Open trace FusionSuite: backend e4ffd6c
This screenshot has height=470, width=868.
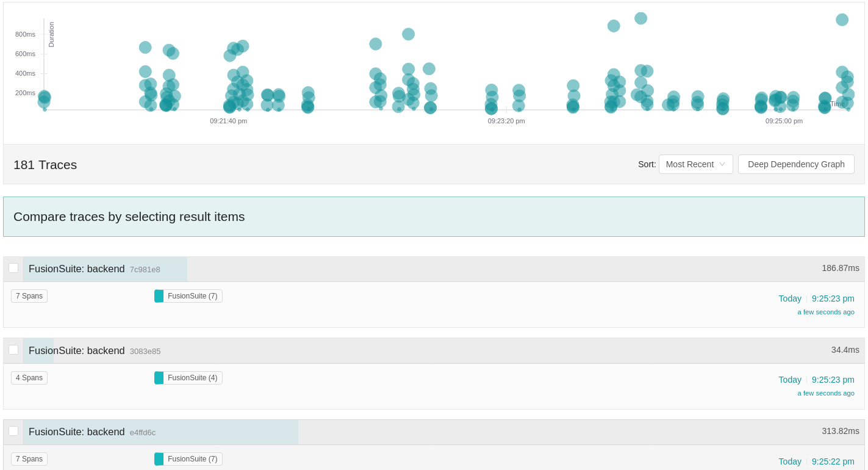[76, 432]
